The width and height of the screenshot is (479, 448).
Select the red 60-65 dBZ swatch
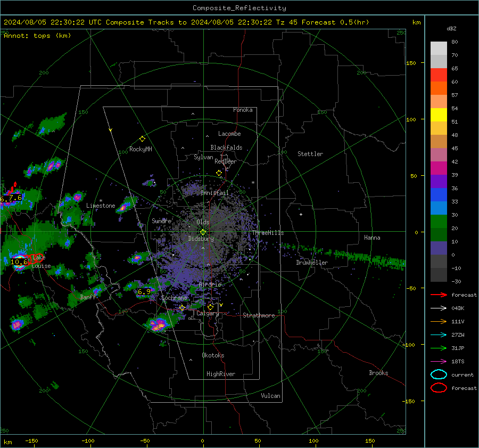(x=439, y=75)
